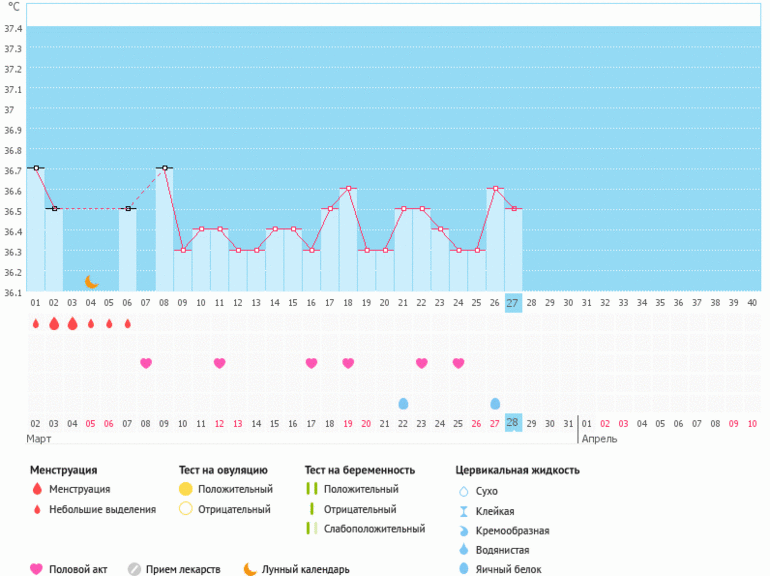Select highlighted cycle day 27 on the axis

pos(513,303)
